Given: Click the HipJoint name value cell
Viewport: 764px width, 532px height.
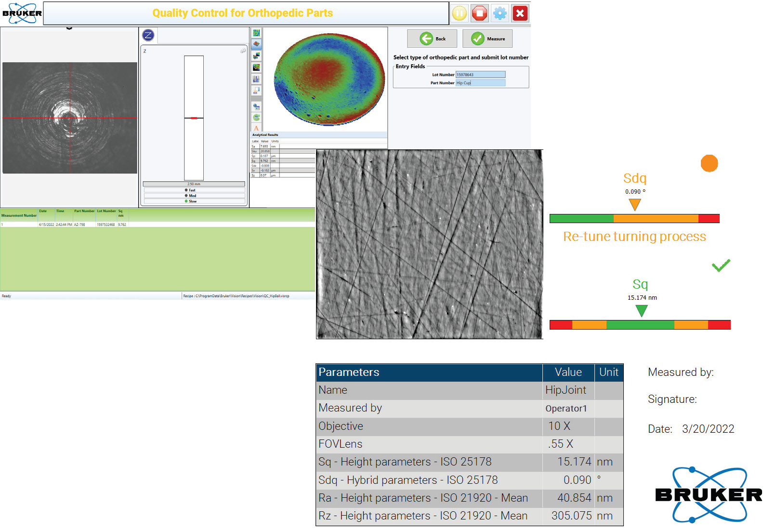Looking at the screenshot, I should [x=568, y=390].
